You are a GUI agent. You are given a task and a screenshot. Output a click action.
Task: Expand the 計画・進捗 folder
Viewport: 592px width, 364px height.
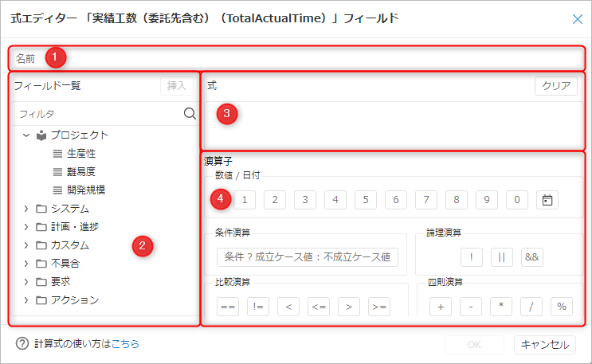click(26, 227)
